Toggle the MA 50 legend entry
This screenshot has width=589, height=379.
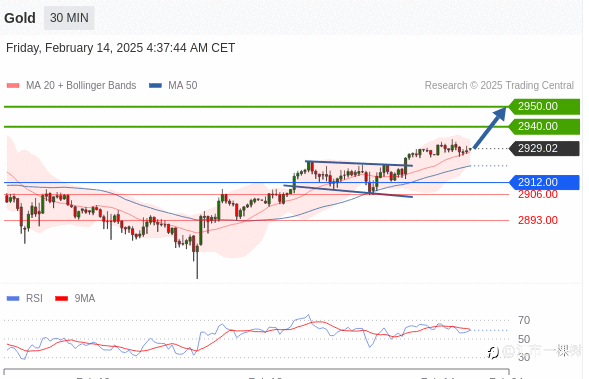pyautogui.click(x=173, y=86)
